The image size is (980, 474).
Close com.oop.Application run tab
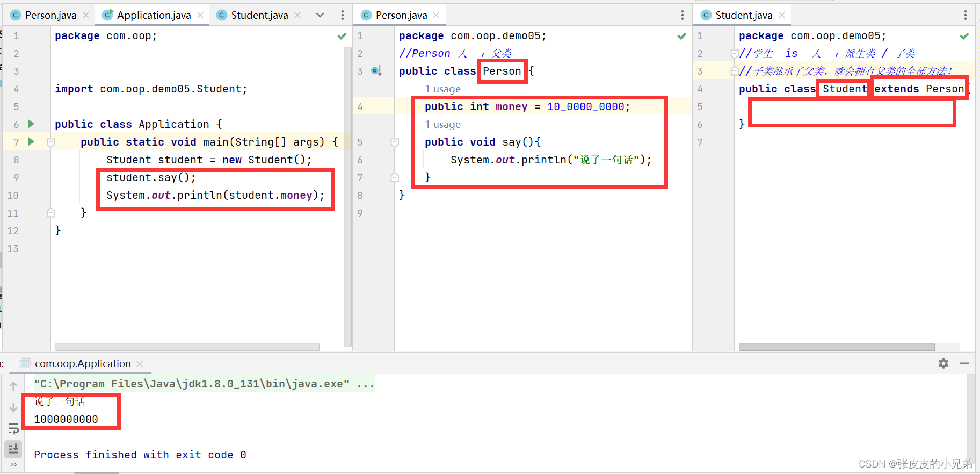tap(140, 364)
